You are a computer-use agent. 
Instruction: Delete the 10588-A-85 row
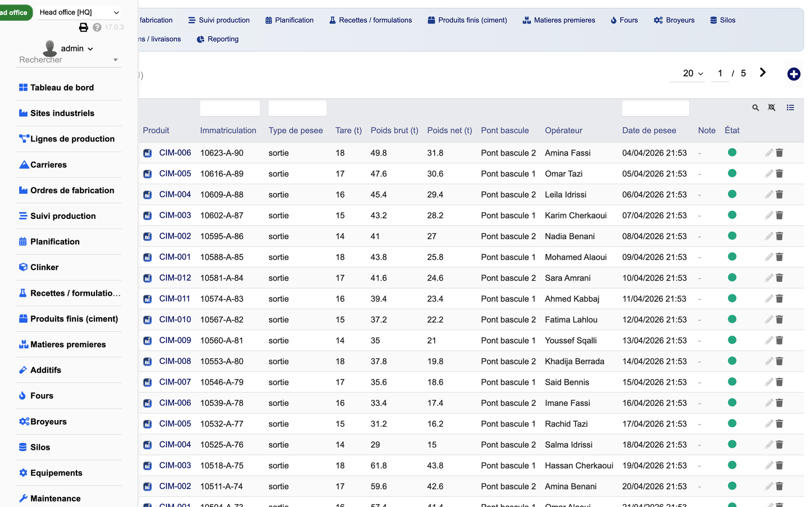pyautogui.click(x=779, y=257)
